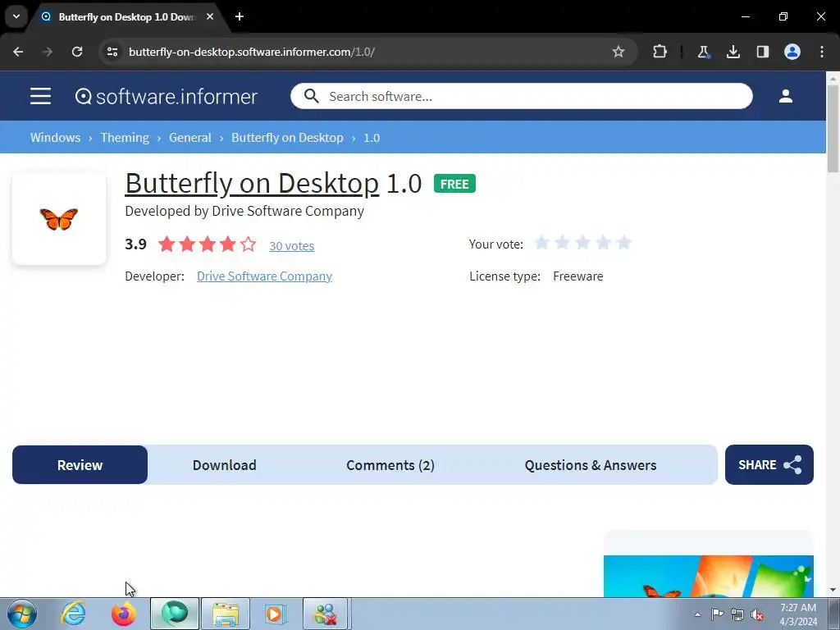Open Chrome Labs flask icon
The width and height of the screenshot is (840, 630).
[x=703, y=52]
